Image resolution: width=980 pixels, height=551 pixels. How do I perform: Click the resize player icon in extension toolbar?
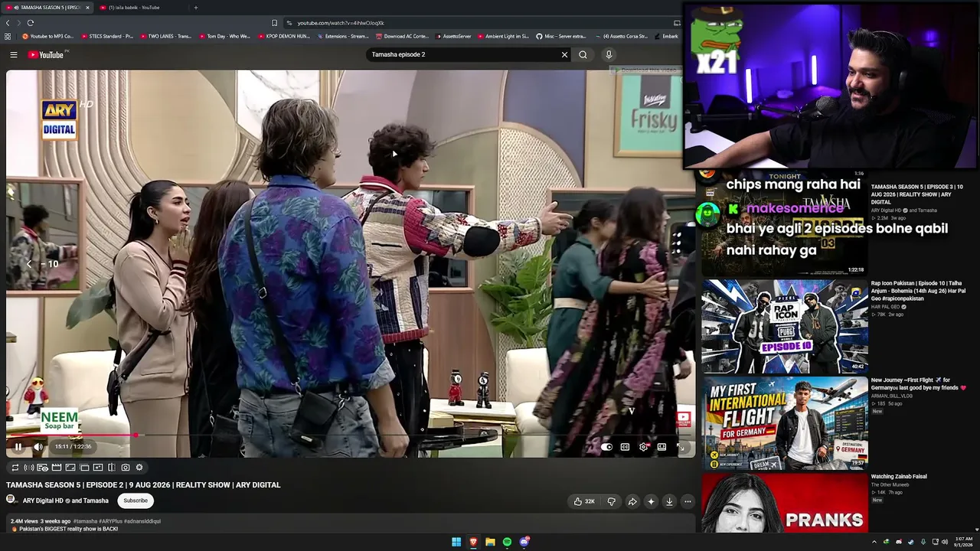70,468
